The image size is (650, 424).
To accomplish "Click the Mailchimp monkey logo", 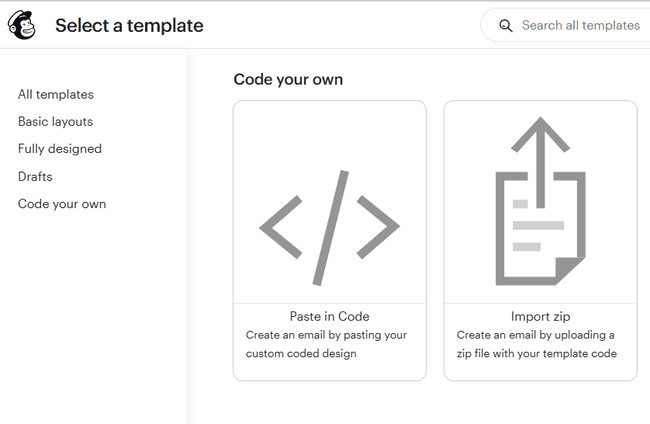I will pos(22,25).
